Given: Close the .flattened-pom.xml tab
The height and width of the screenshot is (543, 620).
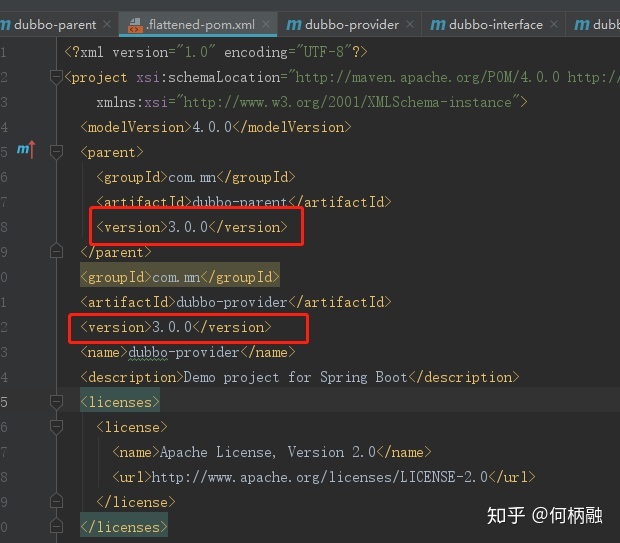Looking at the screenshot, I should click(x=266, y=25).
